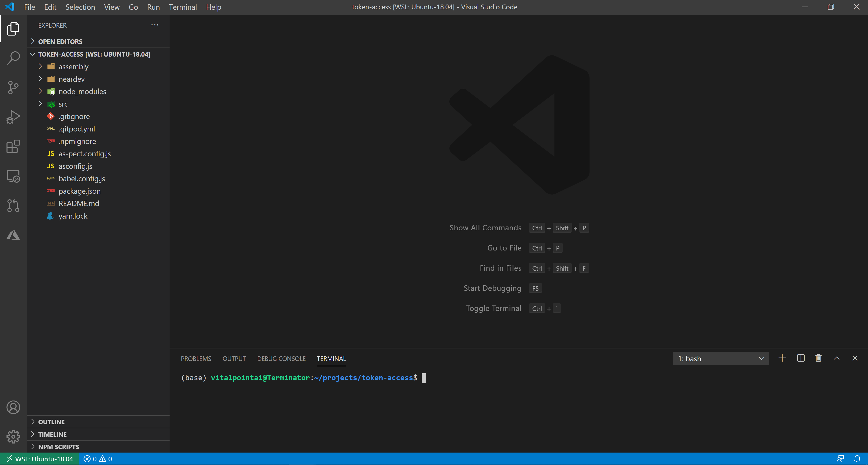Open the Remote Explorer view
This screenshot has width=868, height=465.
13,176
